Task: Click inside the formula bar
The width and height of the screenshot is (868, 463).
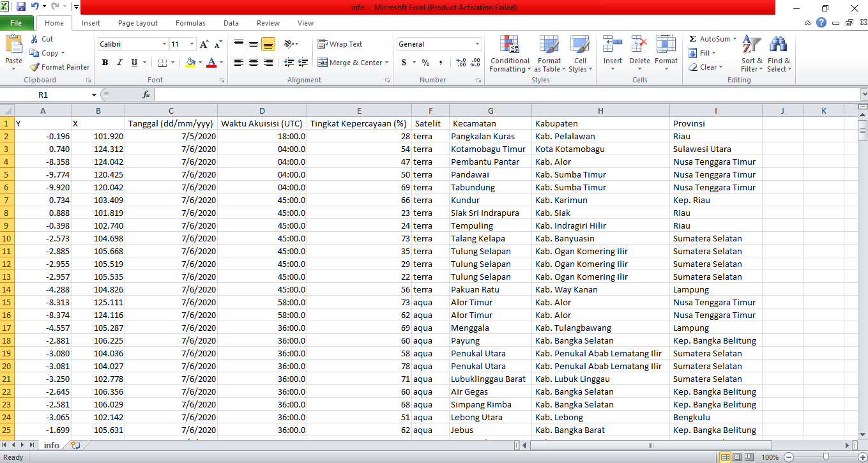Action: [506, 95]
